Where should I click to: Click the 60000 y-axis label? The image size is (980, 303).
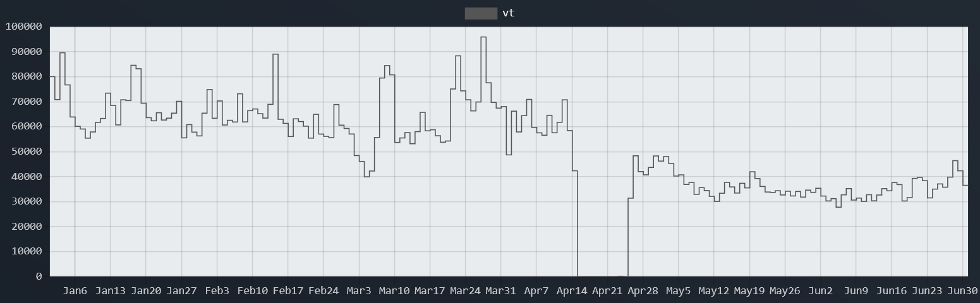coord(27,126)
